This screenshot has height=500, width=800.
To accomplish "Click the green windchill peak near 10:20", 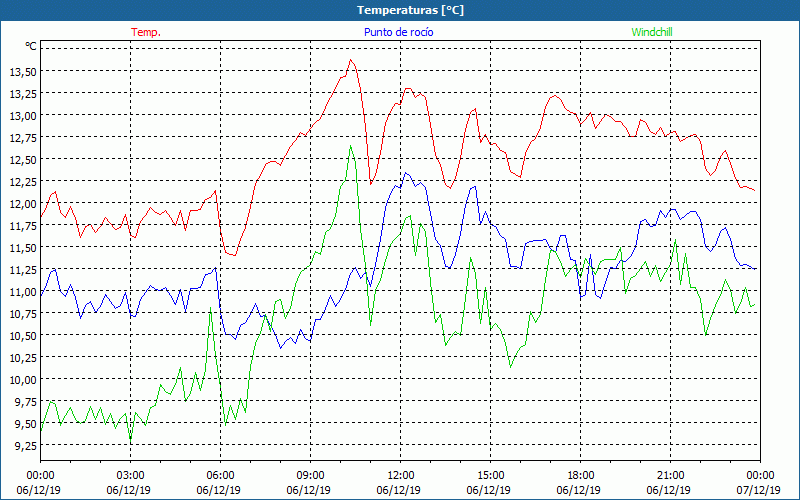I will pos(351,146).
